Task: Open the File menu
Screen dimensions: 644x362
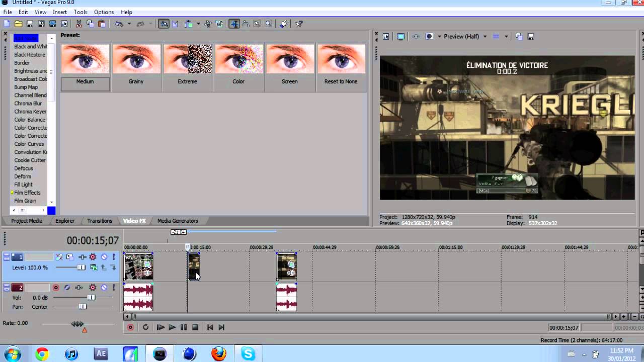Action: pos(8,12)
